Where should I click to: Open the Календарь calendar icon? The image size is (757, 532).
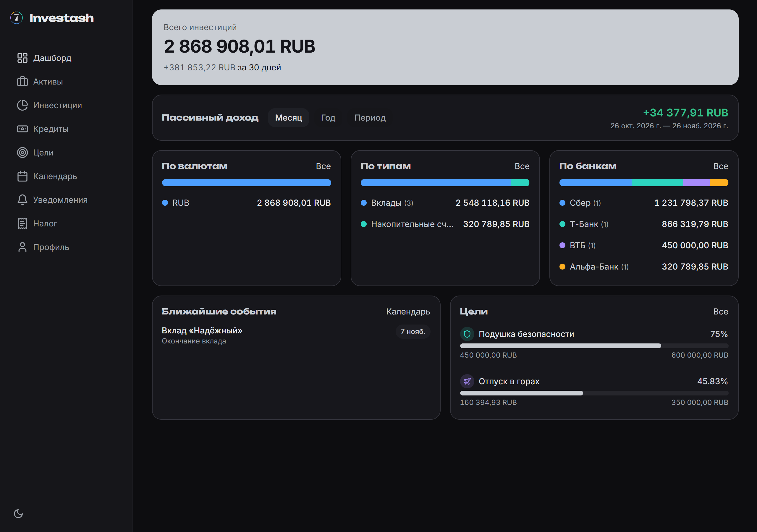[x=22, y=176]
